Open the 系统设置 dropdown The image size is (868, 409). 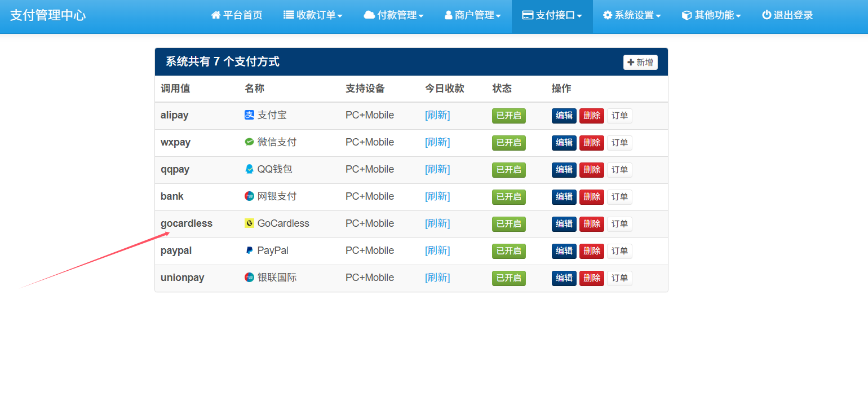click(x=632, y=15)
